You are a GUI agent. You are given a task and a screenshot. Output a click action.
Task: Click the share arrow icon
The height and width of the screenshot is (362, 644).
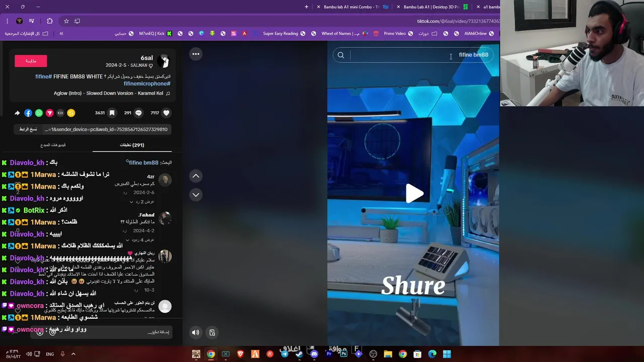coord(17,113)
